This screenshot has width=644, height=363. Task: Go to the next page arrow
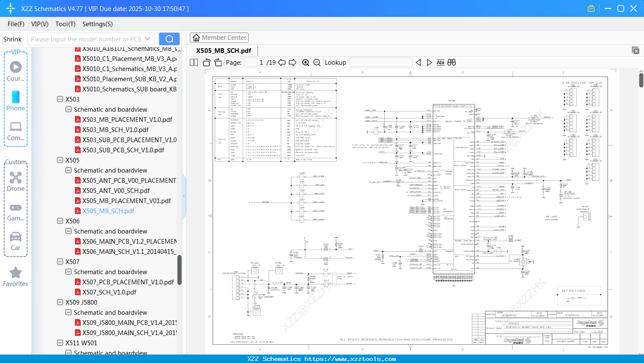[293, 63]
